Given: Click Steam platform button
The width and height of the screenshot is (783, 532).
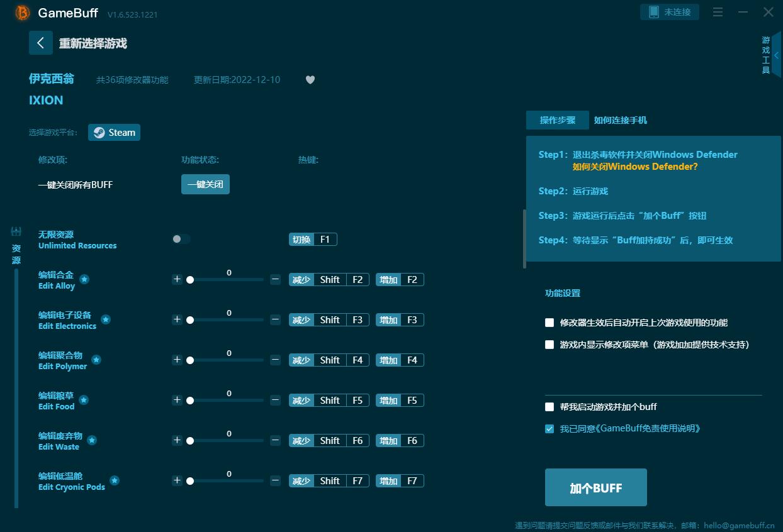Looking at the screenshot, I should [114, 133].
